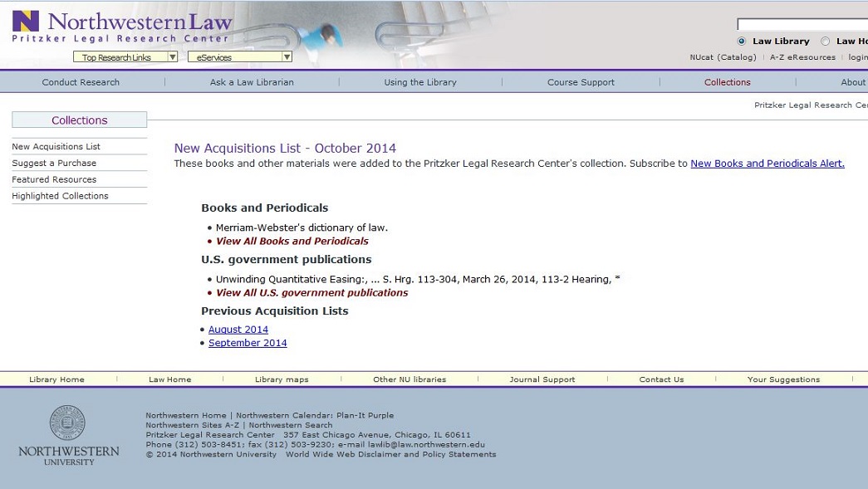Open New Books and Periodicals Alert link
Screen dimensions: 868x489
click(x=767, y=164)
